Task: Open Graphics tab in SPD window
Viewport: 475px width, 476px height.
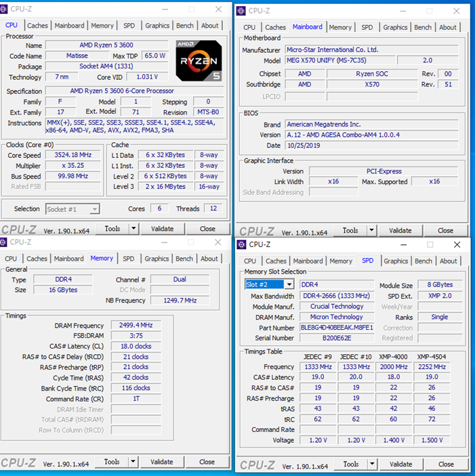Action: (x=396, y=261)
